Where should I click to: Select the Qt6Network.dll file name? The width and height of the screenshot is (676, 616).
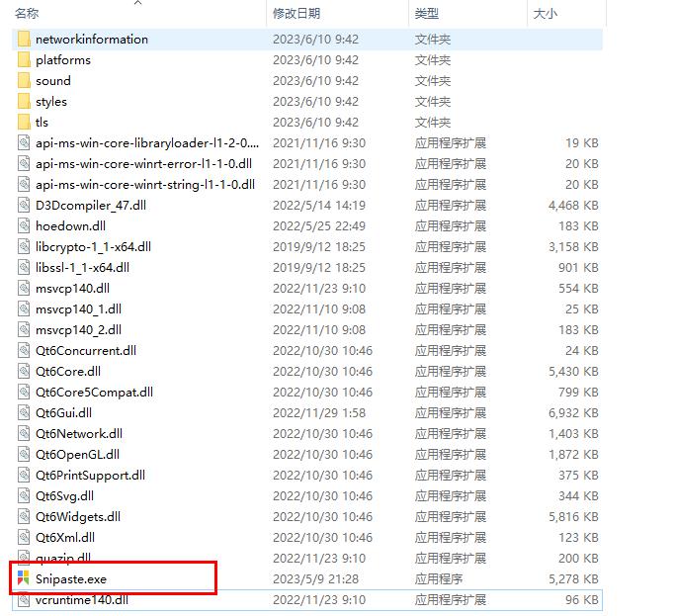(x=79, y=434)
